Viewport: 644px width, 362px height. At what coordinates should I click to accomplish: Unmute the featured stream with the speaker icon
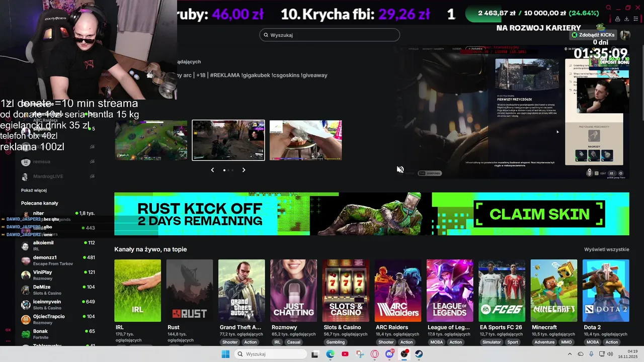pyautogui.click(x=400, y=169)
